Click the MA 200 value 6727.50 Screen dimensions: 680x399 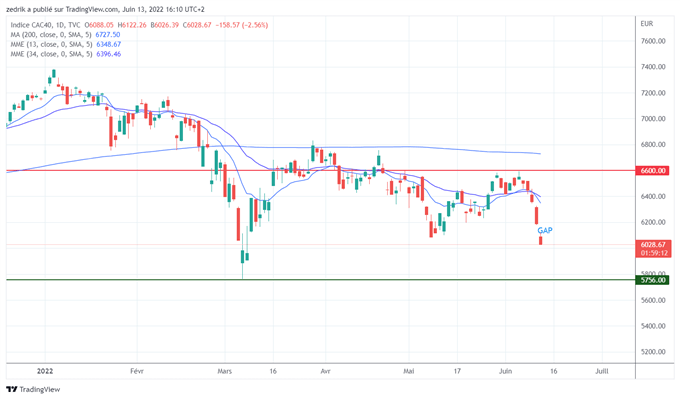coord(108,35)
